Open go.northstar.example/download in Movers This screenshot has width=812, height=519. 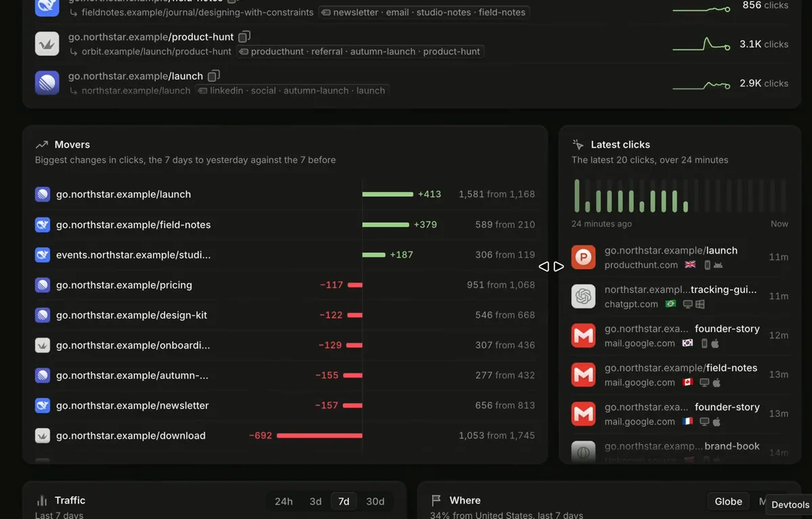pyautogui.click(x=131, y=436)
